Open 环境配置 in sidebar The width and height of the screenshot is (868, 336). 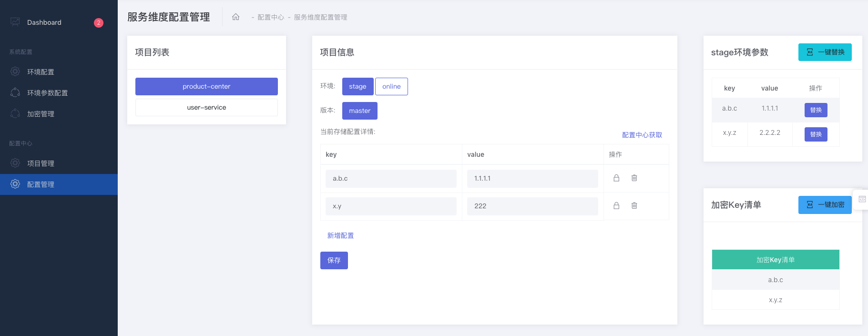(59, 72)
